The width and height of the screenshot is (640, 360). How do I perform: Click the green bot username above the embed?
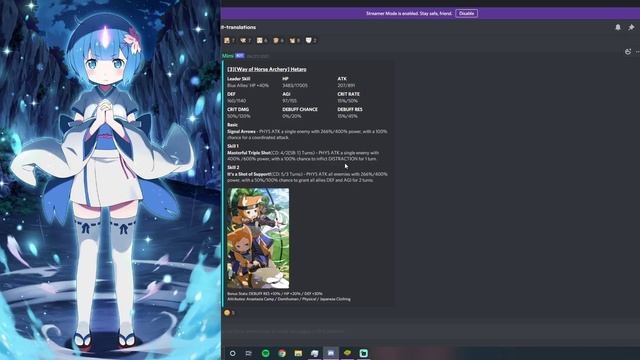tap(228, 56)
